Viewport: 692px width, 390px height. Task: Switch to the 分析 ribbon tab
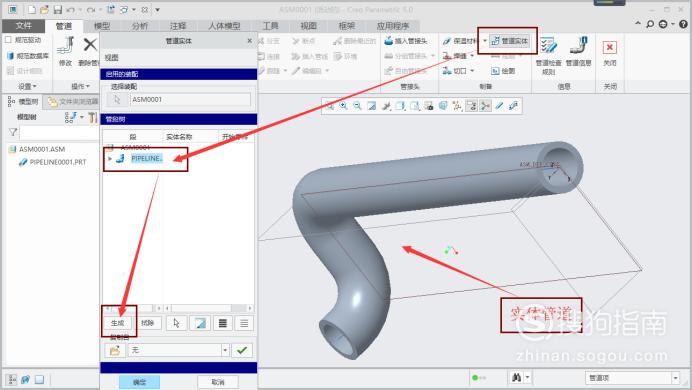pos(140,26)
